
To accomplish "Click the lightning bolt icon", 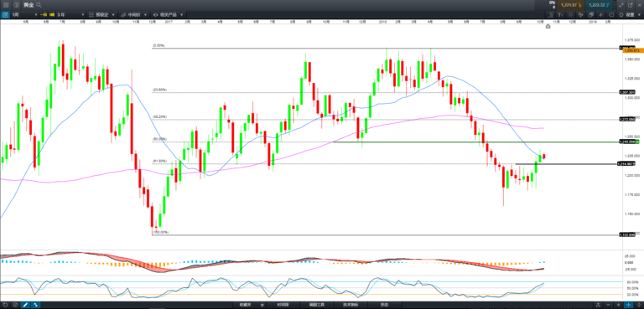I will point(601,15).
